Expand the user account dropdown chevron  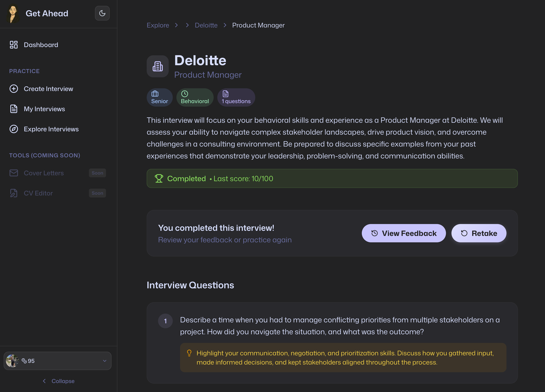tap(105, 361)
